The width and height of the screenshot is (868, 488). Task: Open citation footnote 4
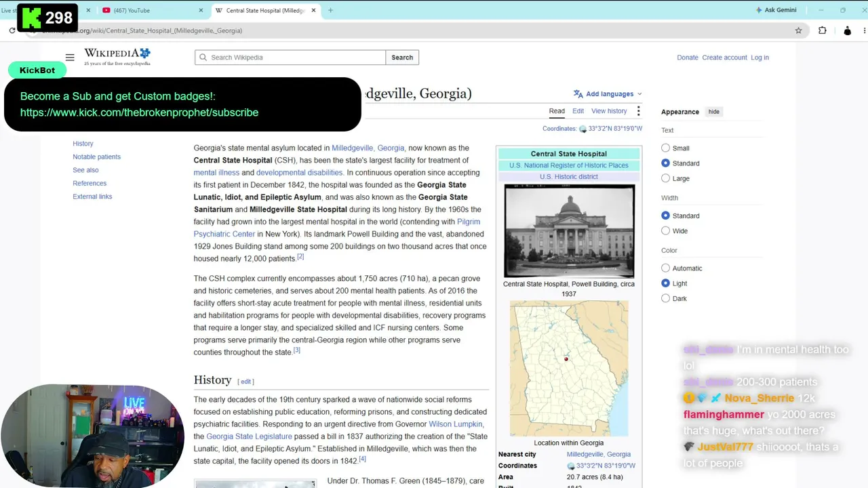363,459
